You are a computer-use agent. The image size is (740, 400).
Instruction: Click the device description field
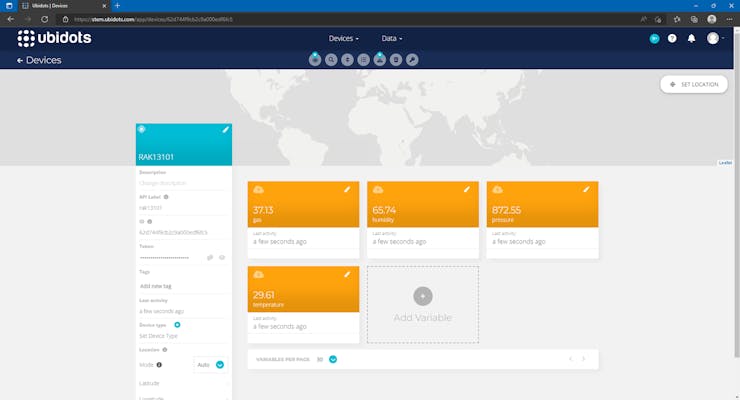click(x=183, y=183)
